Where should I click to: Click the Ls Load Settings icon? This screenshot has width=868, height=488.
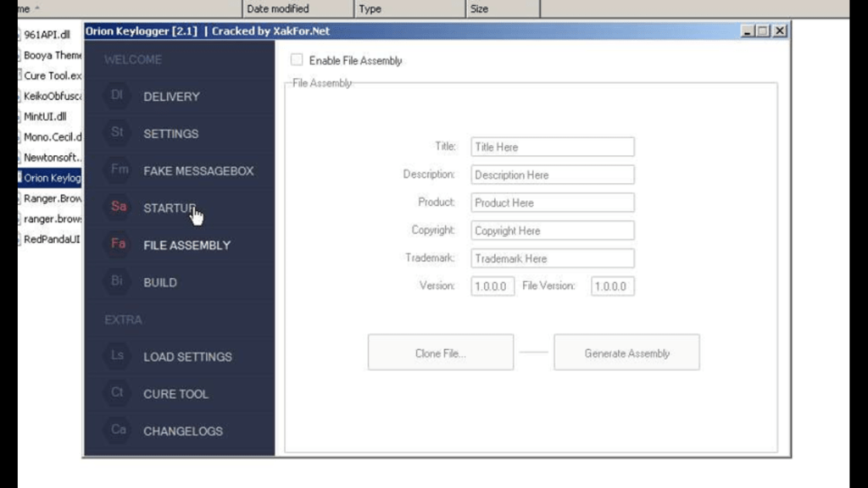pos(117,355)
